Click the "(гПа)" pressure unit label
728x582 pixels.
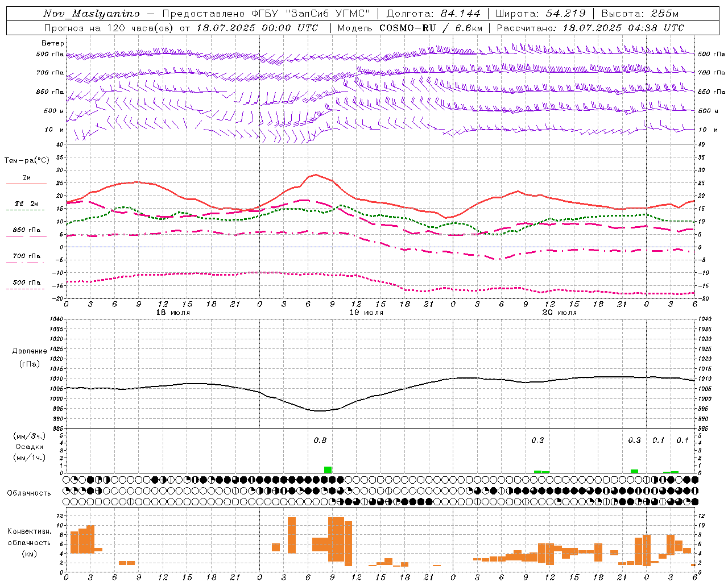tap(29, 364)
